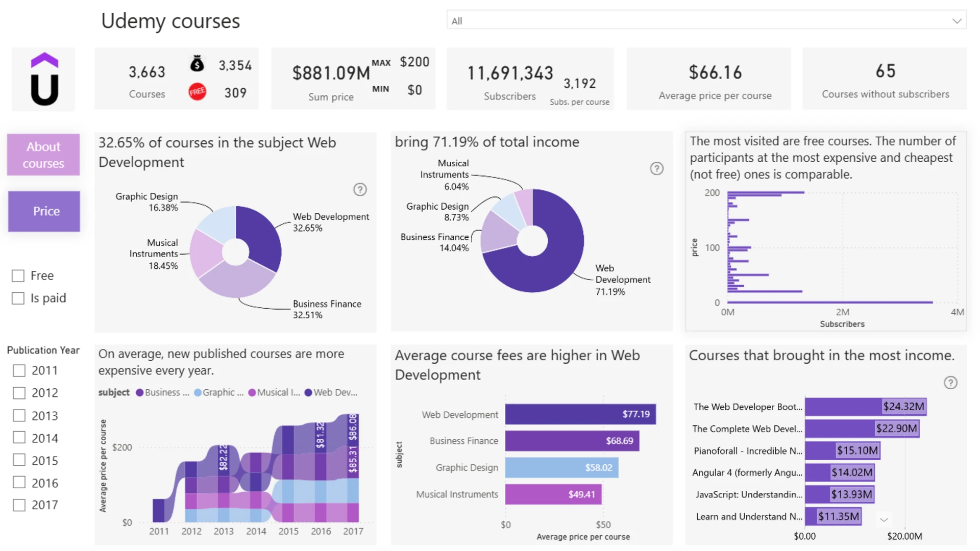Click the money bag paid courses icon

[197, 64]
